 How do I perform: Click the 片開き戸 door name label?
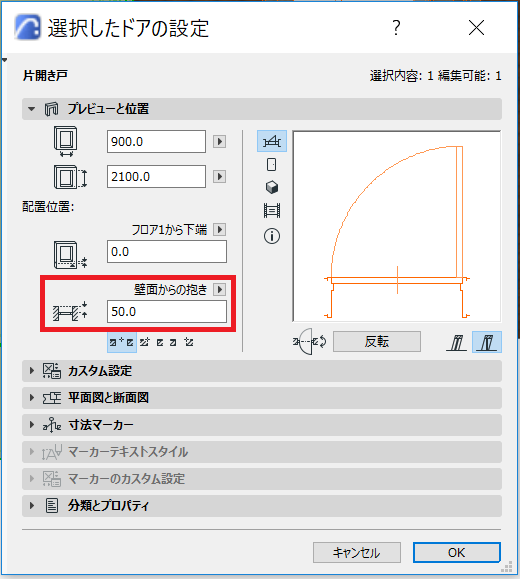click(45, 75)
